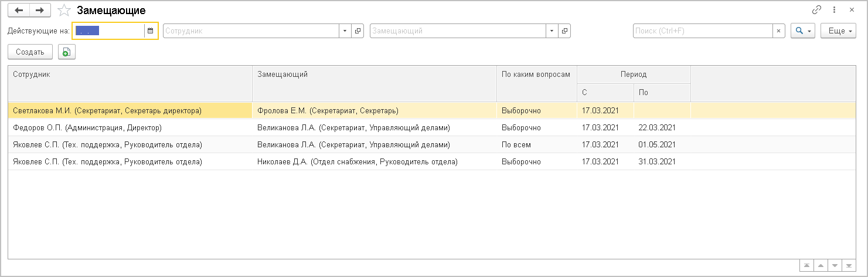Sort by the Сотрудник column header
The width and height of the screenshot is (868, 277).
tap(129, 75)
